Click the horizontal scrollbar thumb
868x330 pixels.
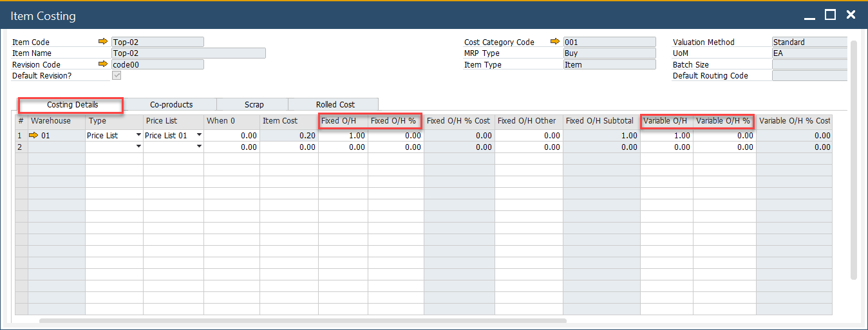(x=303, y=320)
